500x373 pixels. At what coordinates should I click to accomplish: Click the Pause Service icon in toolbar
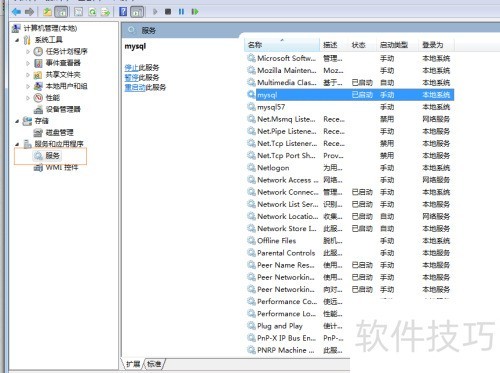(x=181, y=12)
